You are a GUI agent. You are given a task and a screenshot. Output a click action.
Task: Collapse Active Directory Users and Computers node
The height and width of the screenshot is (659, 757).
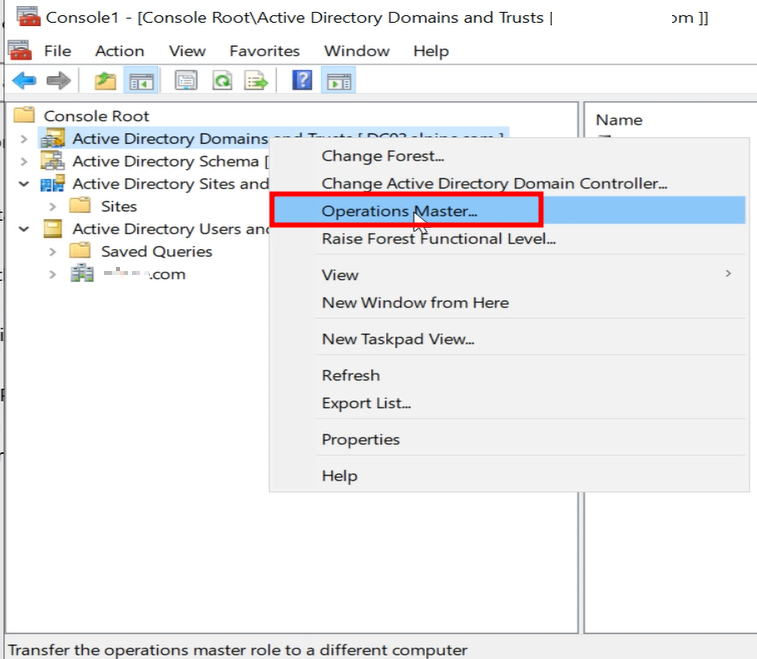(24, 229)
